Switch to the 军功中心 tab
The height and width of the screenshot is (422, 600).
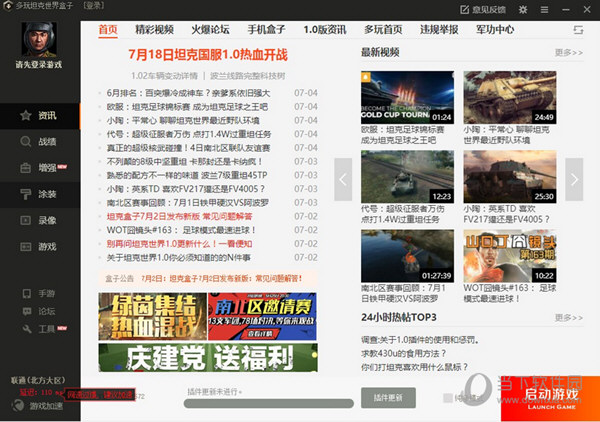[495, 29]
